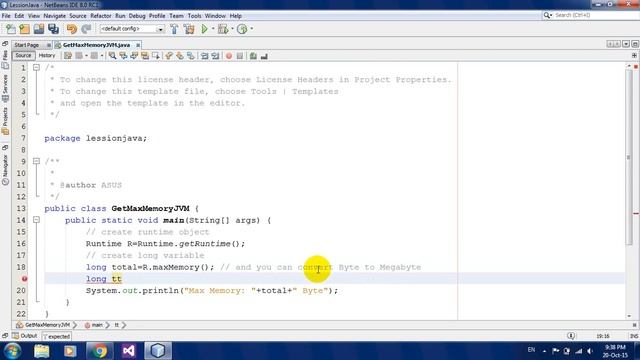This screenshot has height=360, width=640.
Task: Open the notifications icon in status bar
Action: point(571,336)
